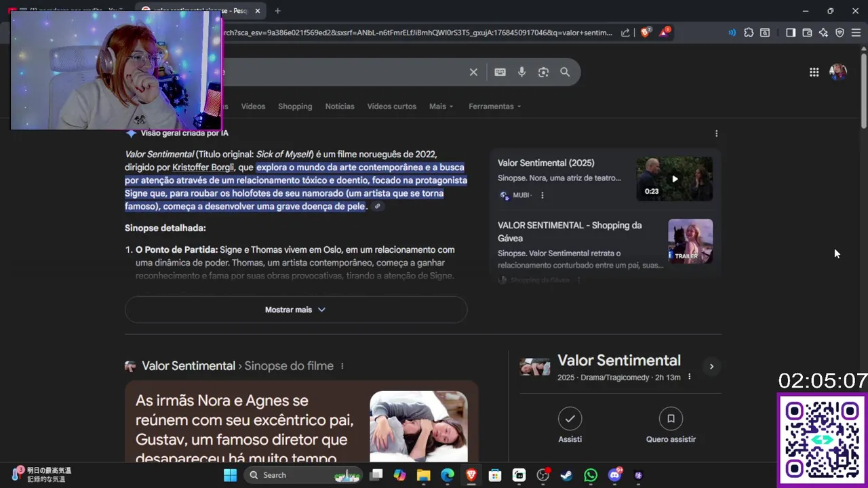Play the 0:23 MUBI video thumbnail
Screen dimensions: 868x488
tap(674, 179)
